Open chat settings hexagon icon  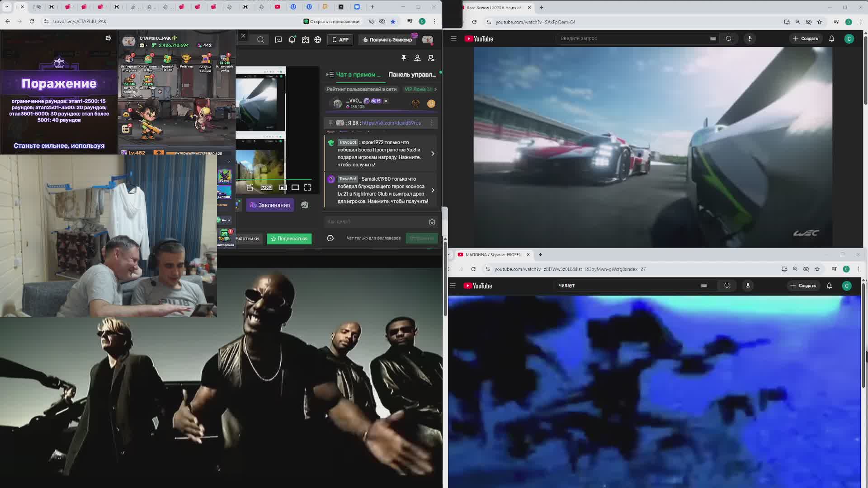tap(330, 238)
